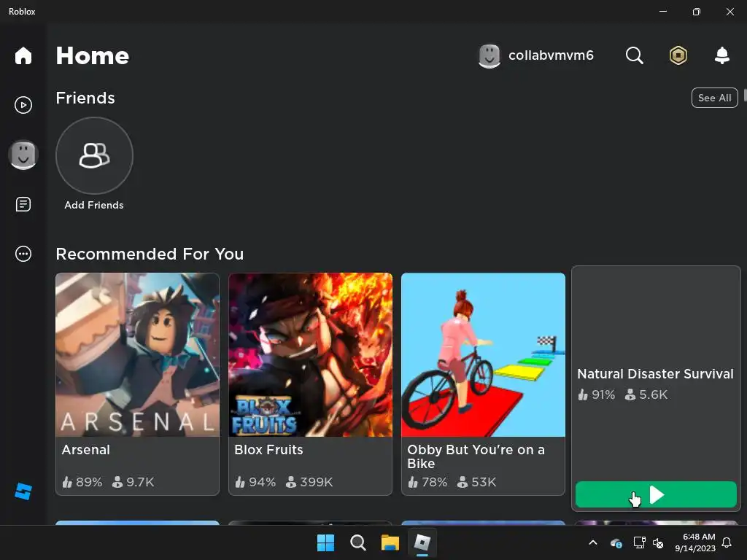Open File Explorer from the taskbar

390,542
